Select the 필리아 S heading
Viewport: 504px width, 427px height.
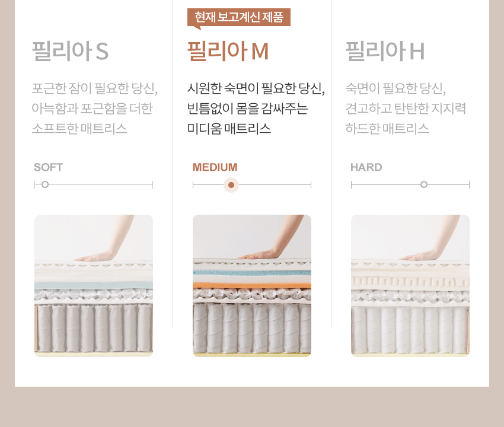[70, 51]
